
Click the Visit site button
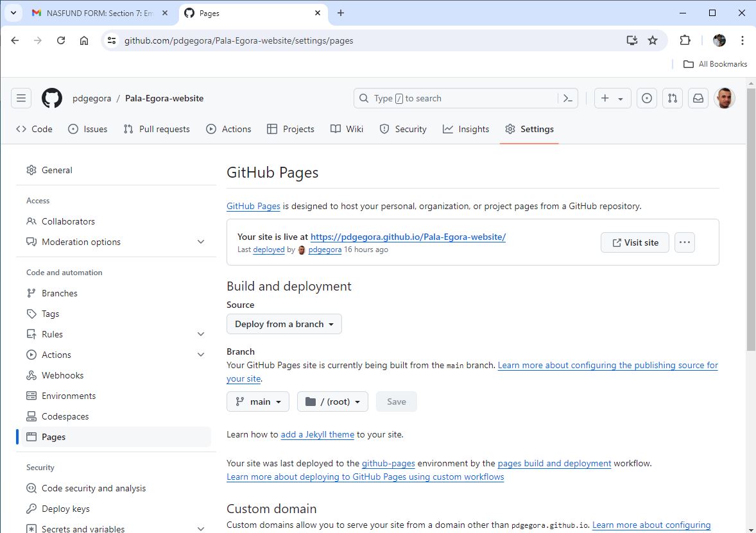coord(635,242)
